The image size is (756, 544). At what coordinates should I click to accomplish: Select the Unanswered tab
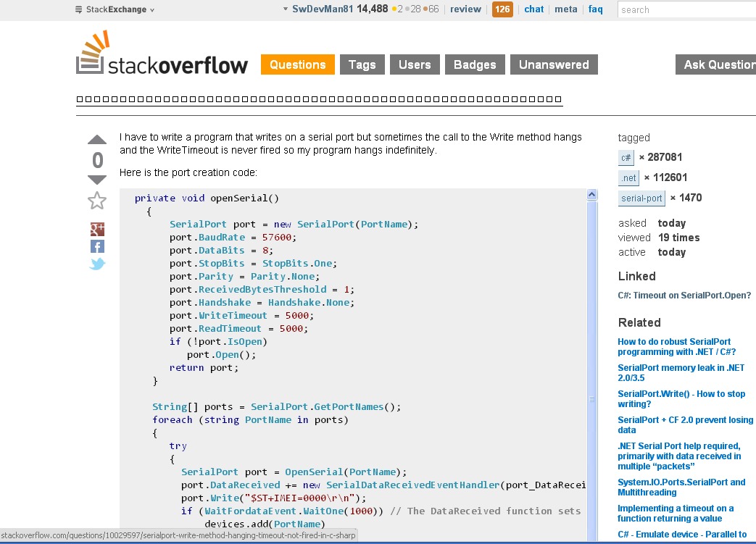[554, 64]
